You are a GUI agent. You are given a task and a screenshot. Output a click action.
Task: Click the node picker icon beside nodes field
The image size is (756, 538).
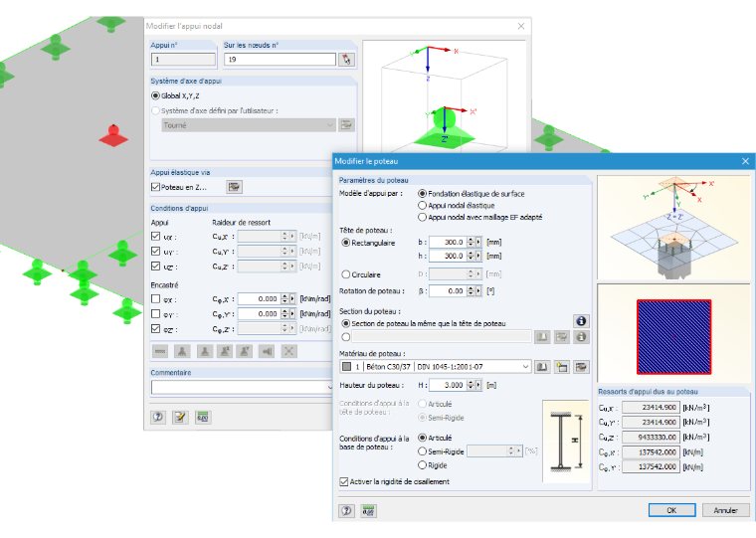[346, 60]
